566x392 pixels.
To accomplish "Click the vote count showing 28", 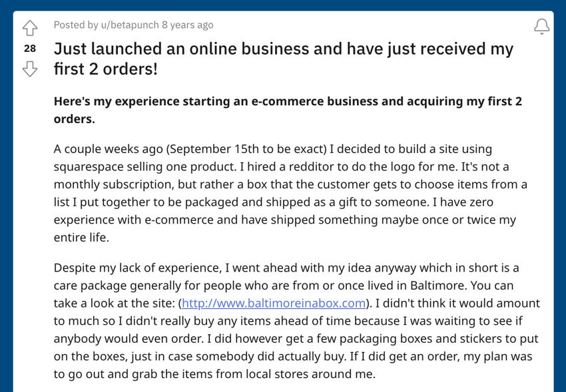I will pyautogui.click(x=29, y=49).
